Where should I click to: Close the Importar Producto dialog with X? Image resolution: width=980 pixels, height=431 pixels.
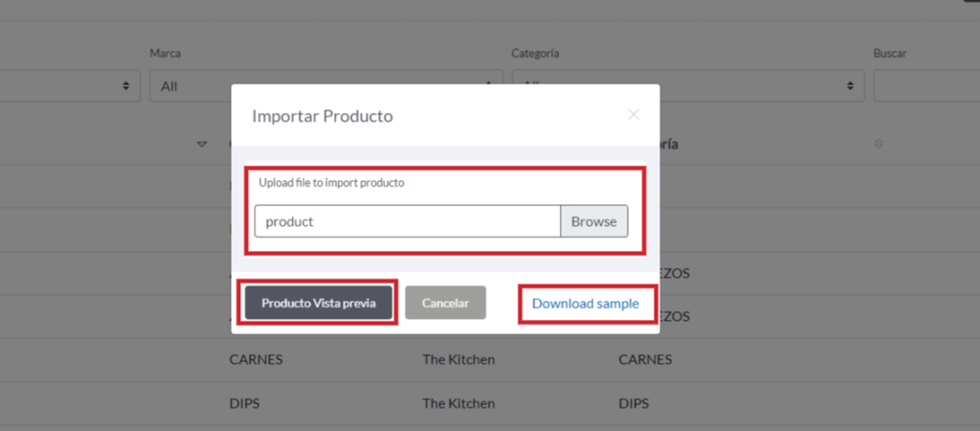(x=633, y=115)
